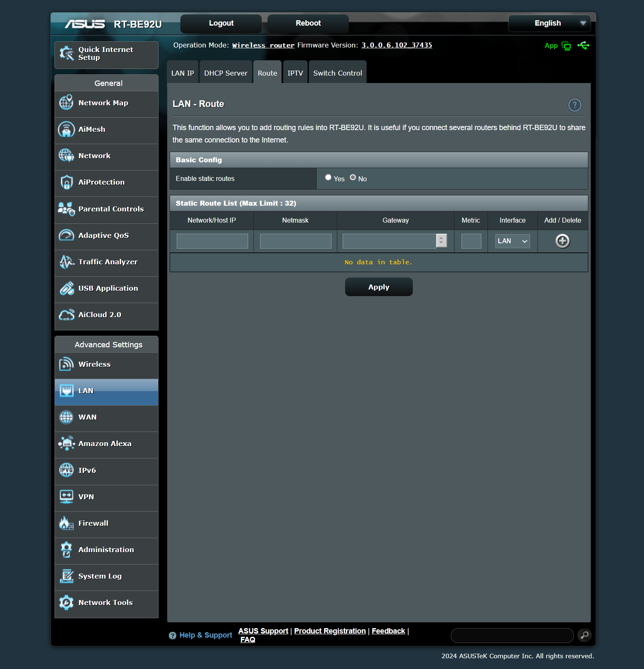Viewport: 644px width, 669px height.
Task: Select No for Enable static routes
Action: pos(353,177)
